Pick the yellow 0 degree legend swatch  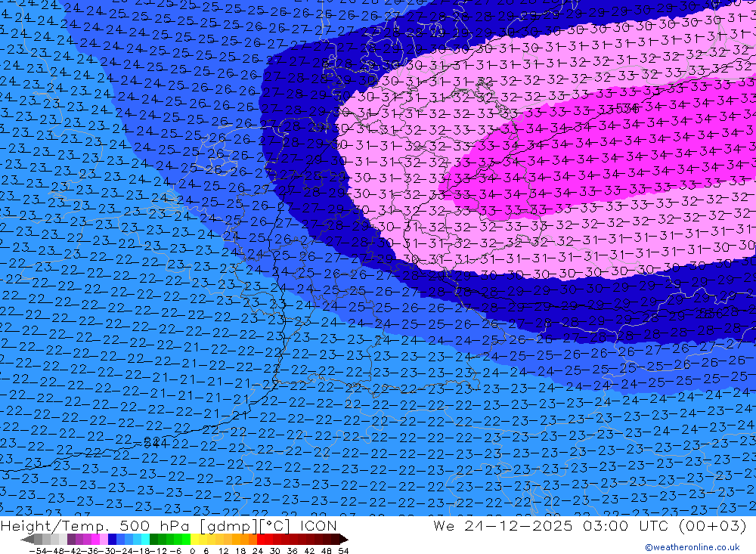point(195,539)
